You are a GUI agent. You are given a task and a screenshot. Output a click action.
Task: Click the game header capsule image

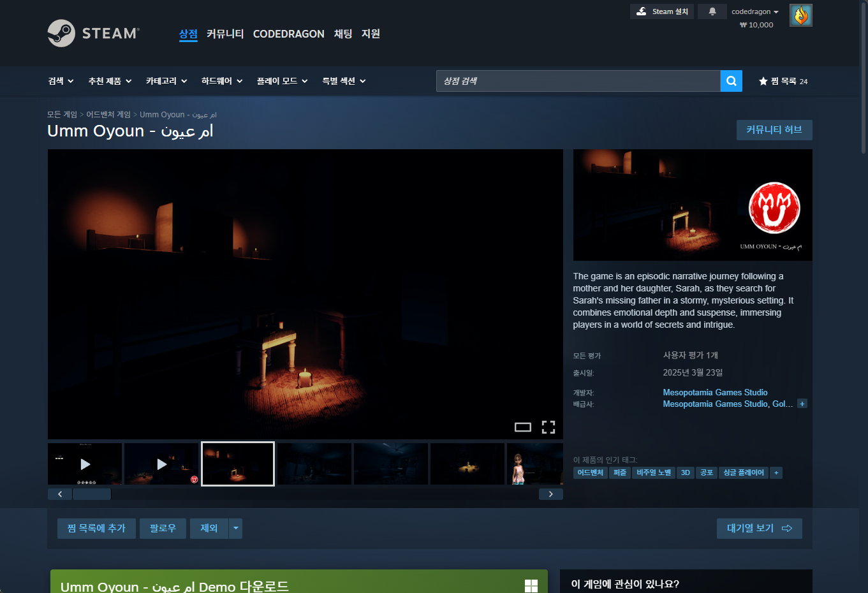(693, 205)
